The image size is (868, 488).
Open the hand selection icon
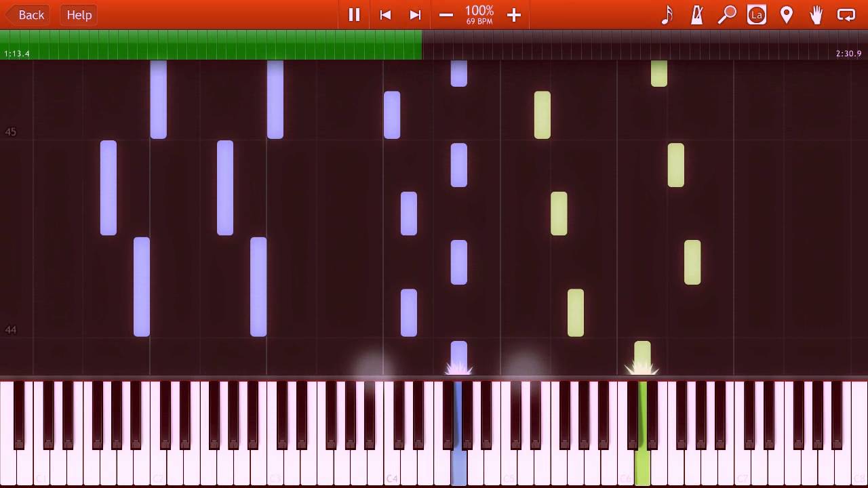(816, 15)
